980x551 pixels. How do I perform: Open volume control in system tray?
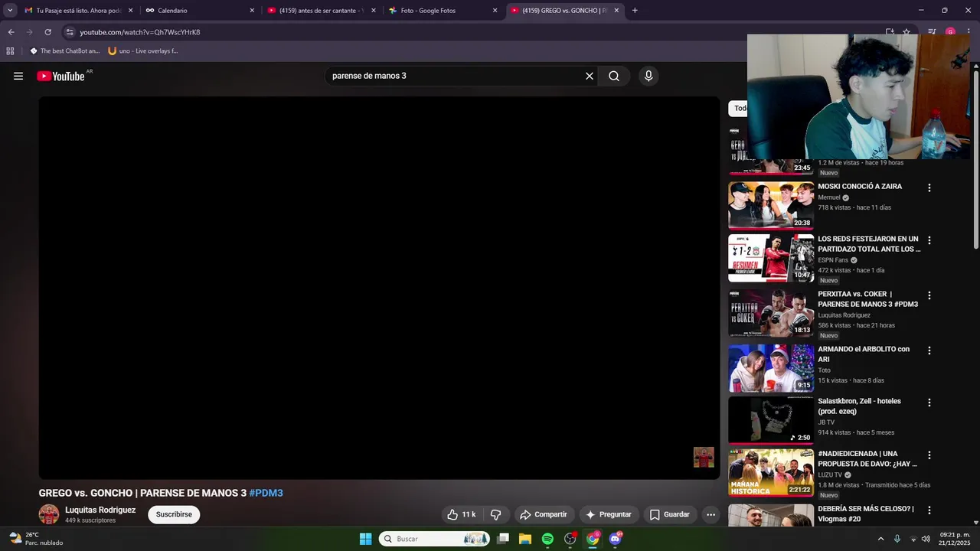coord(926,539)
